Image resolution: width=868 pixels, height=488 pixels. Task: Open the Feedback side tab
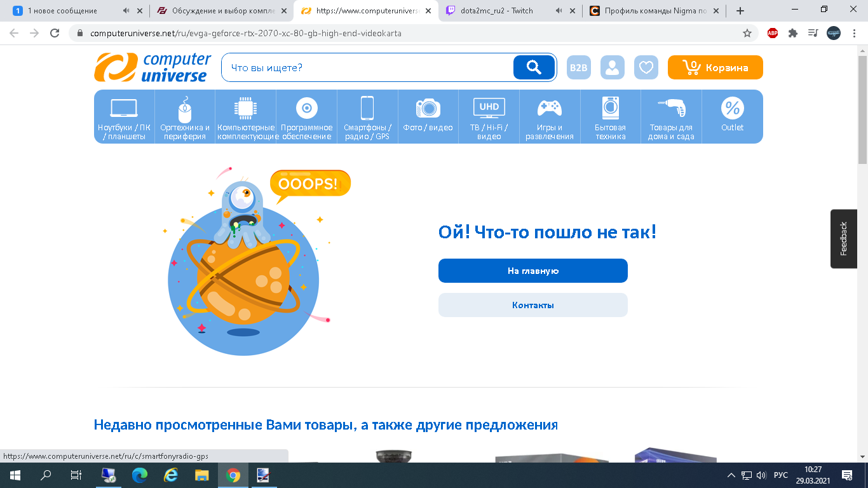(x=843, y=238)
